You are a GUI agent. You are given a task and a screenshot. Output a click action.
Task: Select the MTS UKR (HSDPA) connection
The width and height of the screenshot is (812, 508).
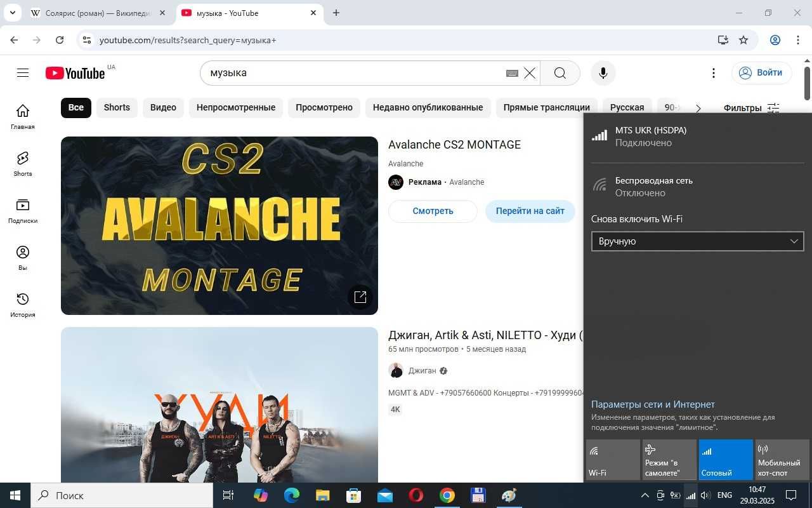(x=697, y=137)
